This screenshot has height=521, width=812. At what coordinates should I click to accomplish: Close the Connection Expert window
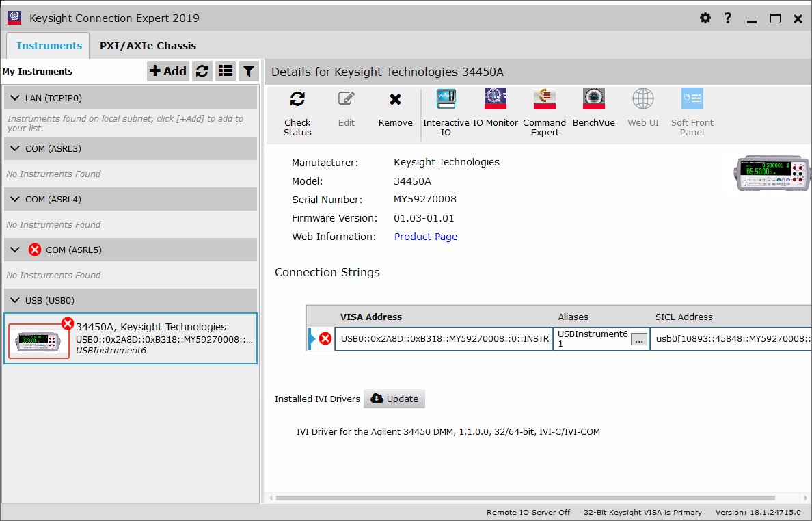pyautogui.click(x=798, y=18)
